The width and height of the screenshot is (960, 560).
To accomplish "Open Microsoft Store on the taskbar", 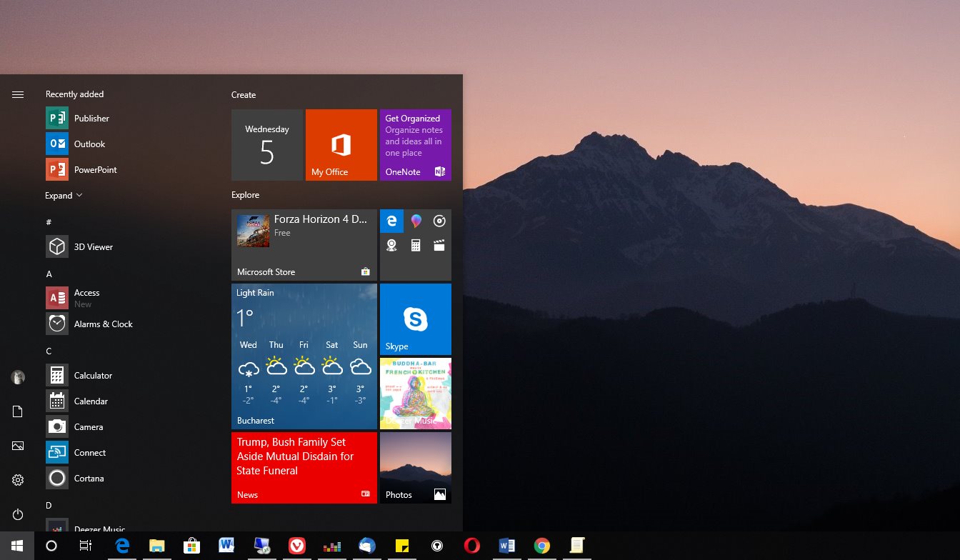I will (191, 546).
